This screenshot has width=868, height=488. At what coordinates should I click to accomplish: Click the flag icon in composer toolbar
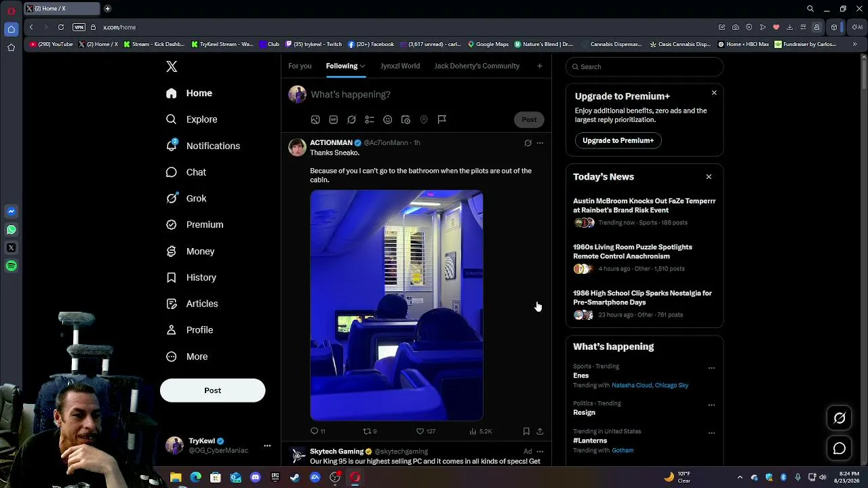click(442, 119)
